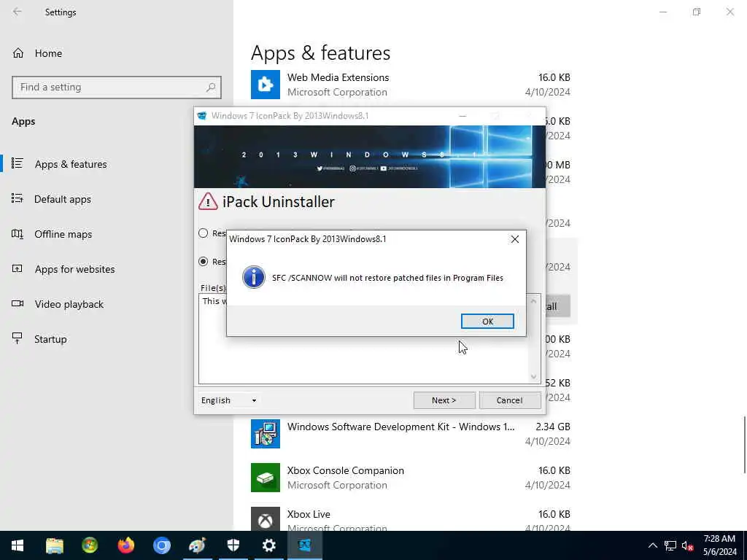Click the Settings page vertical scrollbar thumb
The image size is (747, 560).
(x=745, y=445)
